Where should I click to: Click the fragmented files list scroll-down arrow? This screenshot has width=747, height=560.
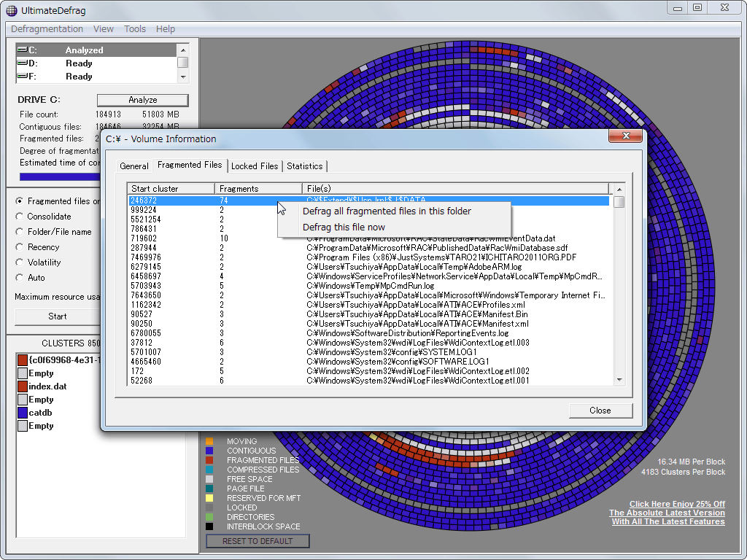coord(619,380)
